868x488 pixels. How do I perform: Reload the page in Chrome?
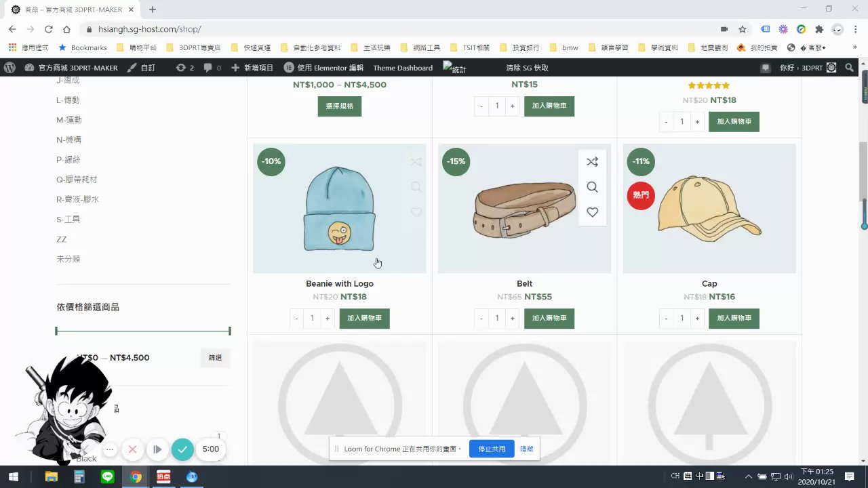coord(48,29)
